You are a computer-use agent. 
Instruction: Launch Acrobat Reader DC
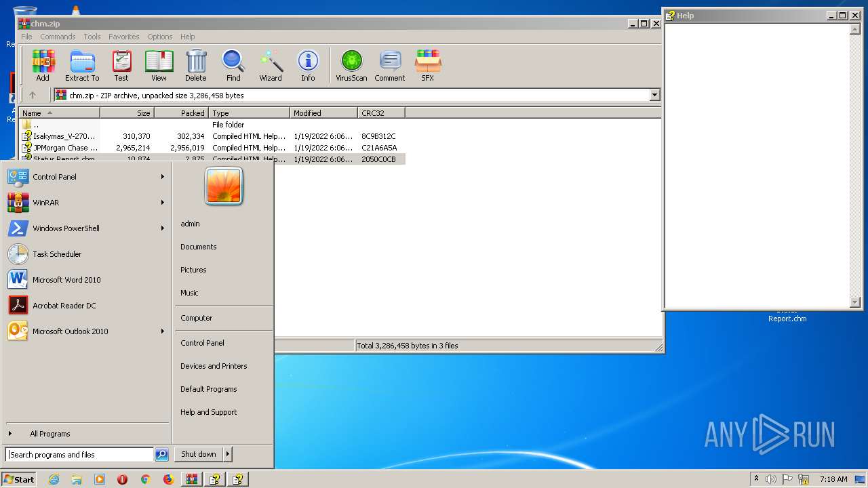tap(86, 306)
